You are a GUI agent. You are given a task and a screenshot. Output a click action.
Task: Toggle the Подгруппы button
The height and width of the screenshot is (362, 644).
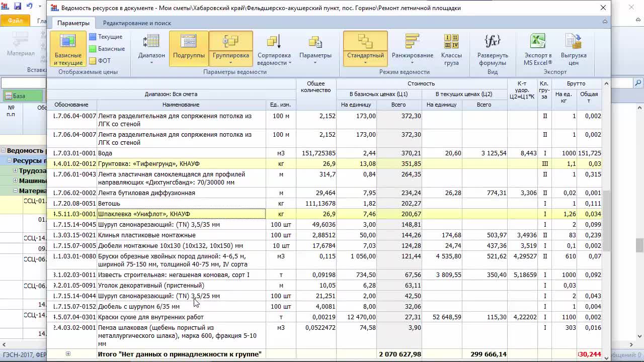click(x=189, y=49)
